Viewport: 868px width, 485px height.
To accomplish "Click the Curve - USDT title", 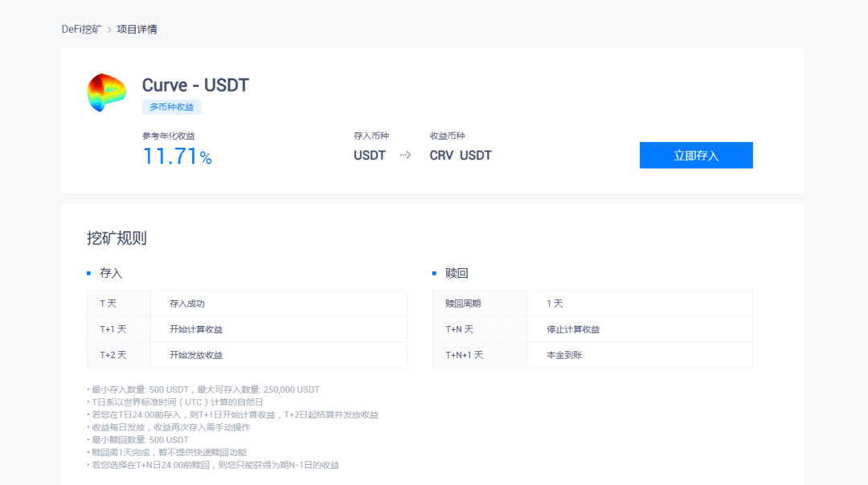I will pyautogui.click(x=195, y=85).
